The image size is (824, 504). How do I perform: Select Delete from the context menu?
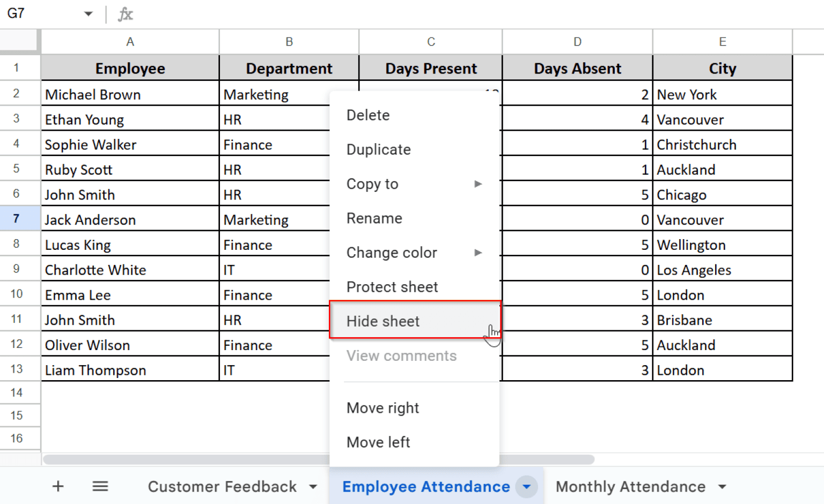point(368,115)
